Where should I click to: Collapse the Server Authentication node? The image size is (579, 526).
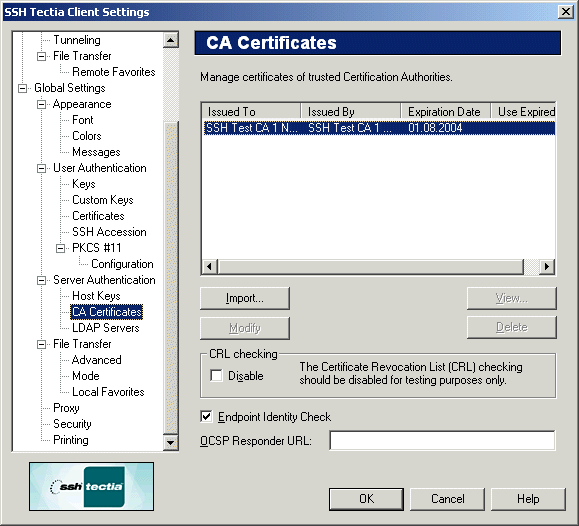point(41,280)
